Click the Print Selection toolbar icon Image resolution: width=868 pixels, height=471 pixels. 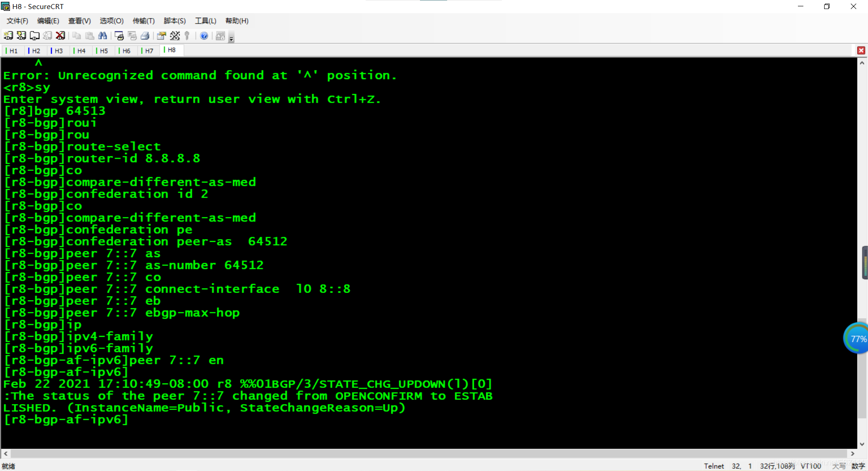(x=132, y=36)
